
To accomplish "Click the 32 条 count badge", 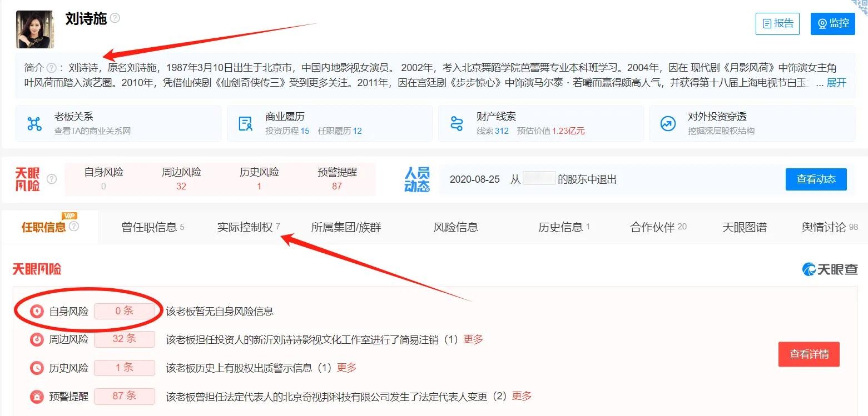I will coord(125,339).
